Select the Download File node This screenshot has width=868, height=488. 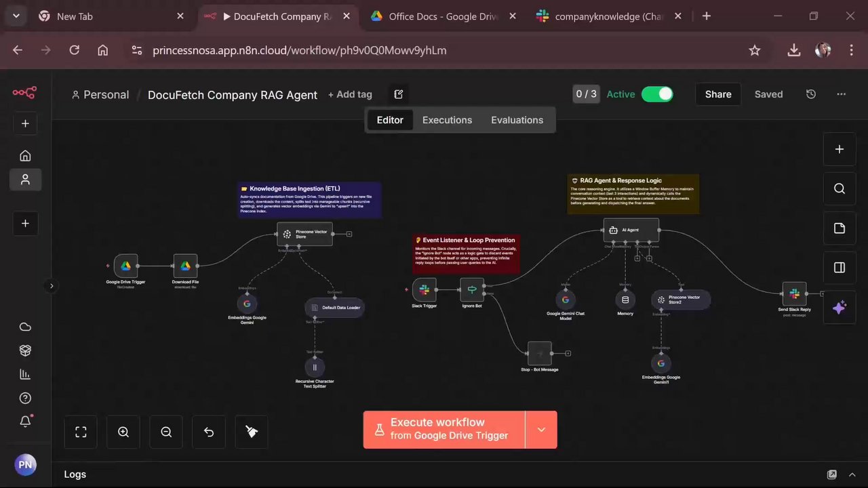(x=185, y=266)
